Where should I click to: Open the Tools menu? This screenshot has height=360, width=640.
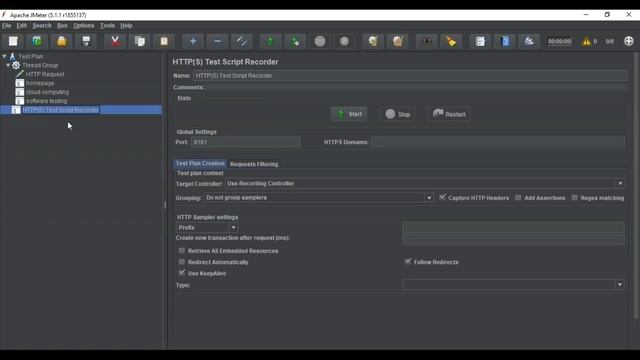(x=107, y=26)
